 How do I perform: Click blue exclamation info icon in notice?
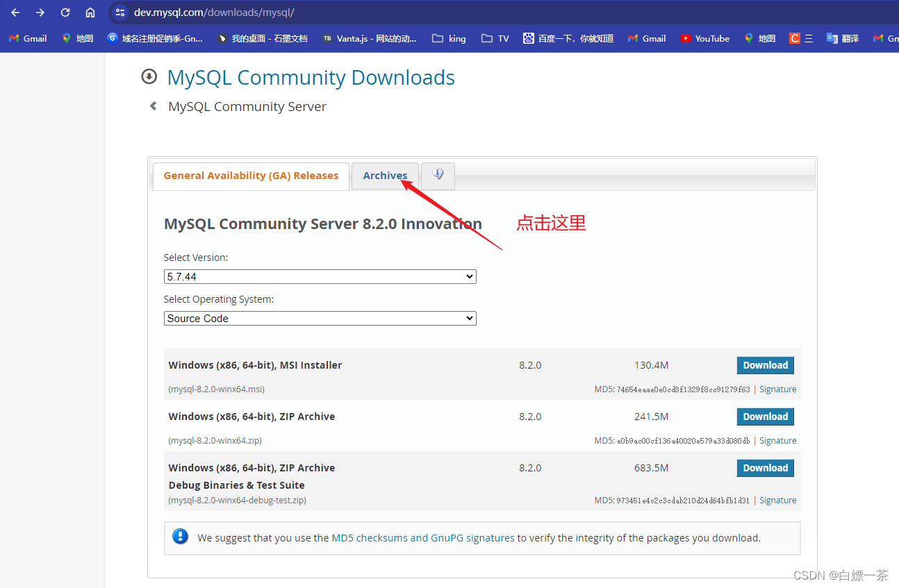(x=181, y=537)
